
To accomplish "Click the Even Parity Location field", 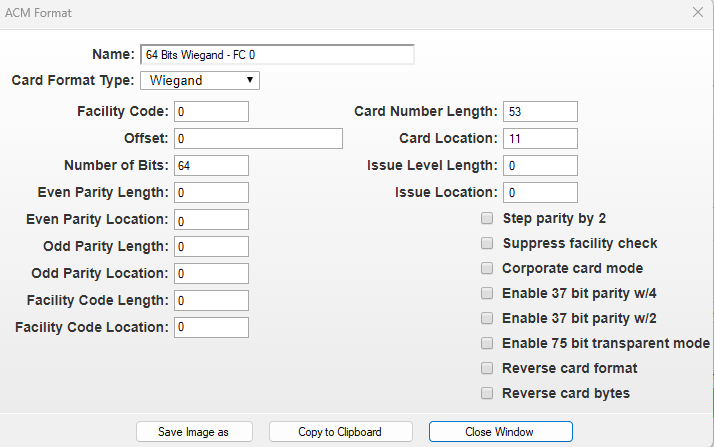I will tap(211, 219).
